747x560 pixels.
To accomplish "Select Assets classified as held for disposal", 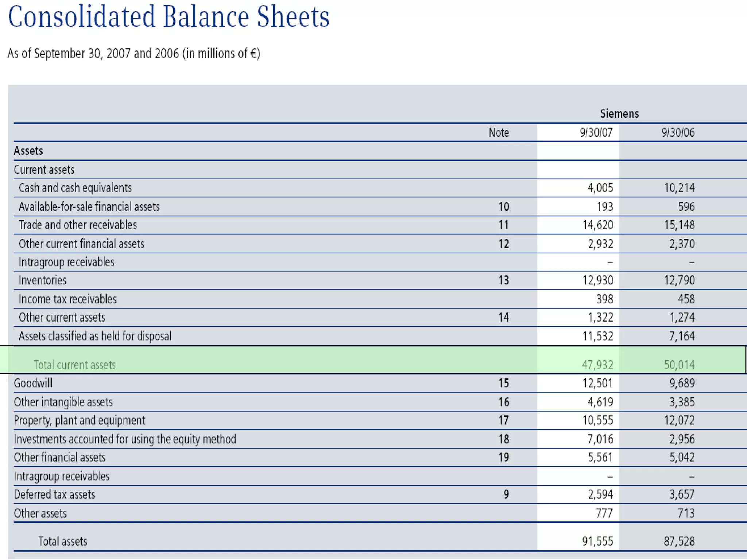I will point(95,336).
